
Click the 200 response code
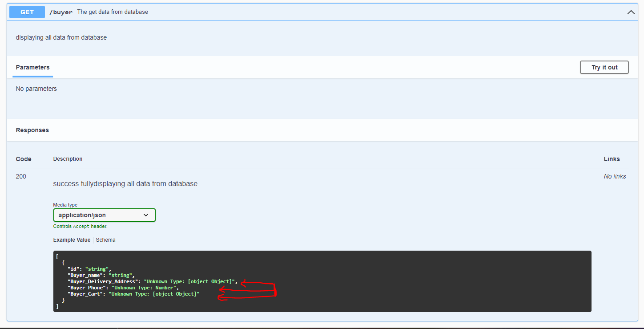[21, 176]
